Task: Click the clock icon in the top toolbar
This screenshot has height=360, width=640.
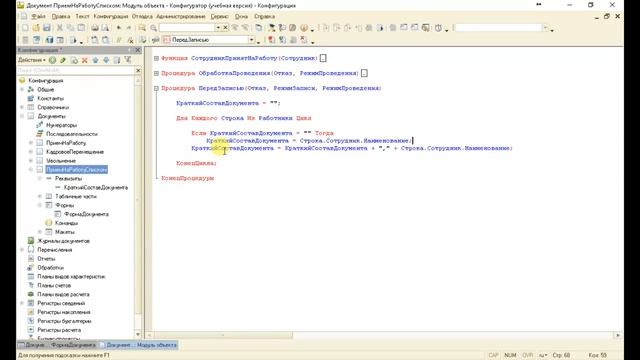Action: click(x=438, y=28)
